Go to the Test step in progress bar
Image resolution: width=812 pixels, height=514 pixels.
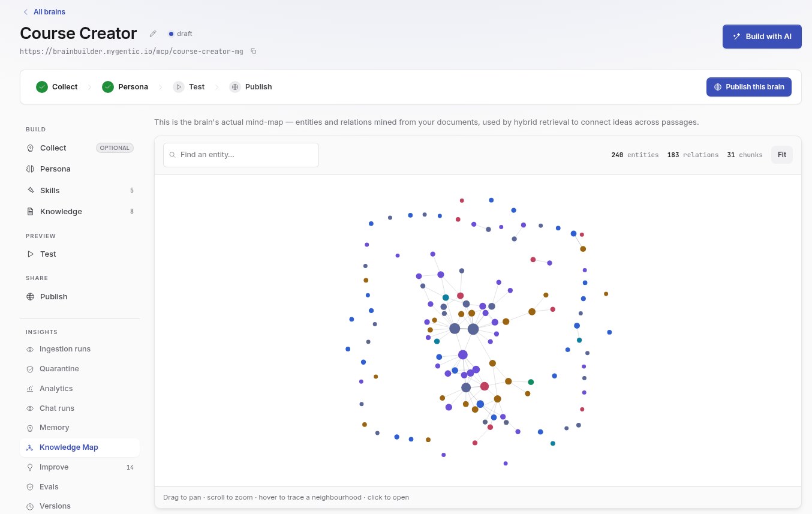point(189,87)
